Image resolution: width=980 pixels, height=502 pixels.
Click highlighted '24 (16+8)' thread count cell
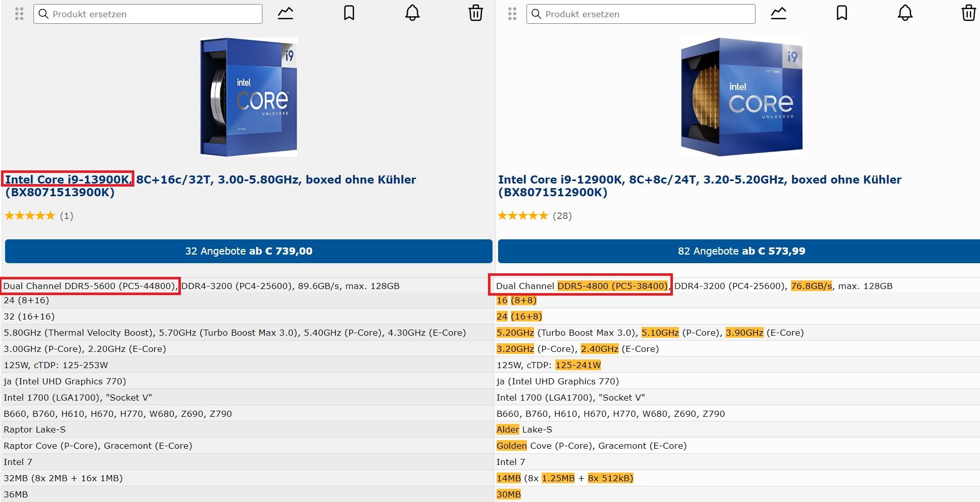[519, 316]
